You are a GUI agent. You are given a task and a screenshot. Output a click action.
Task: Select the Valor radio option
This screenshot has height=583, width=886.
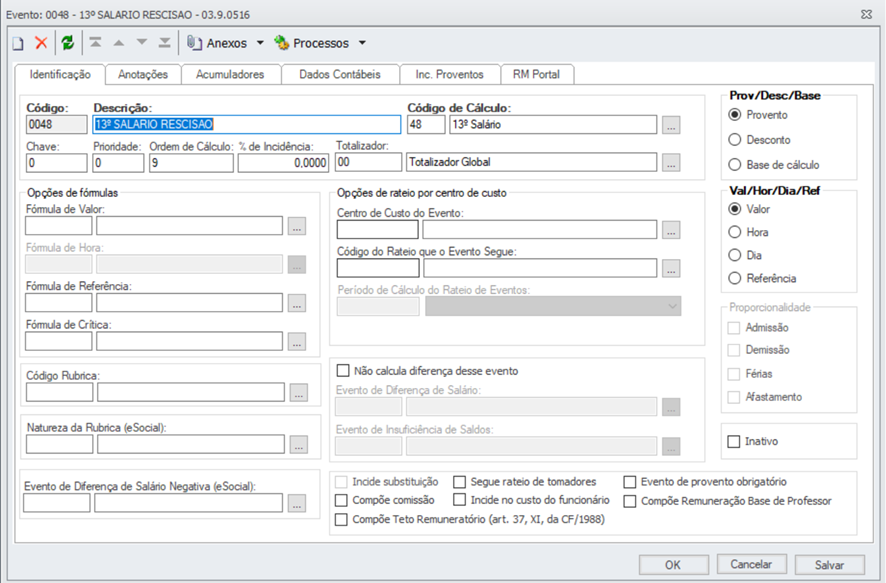735,209
